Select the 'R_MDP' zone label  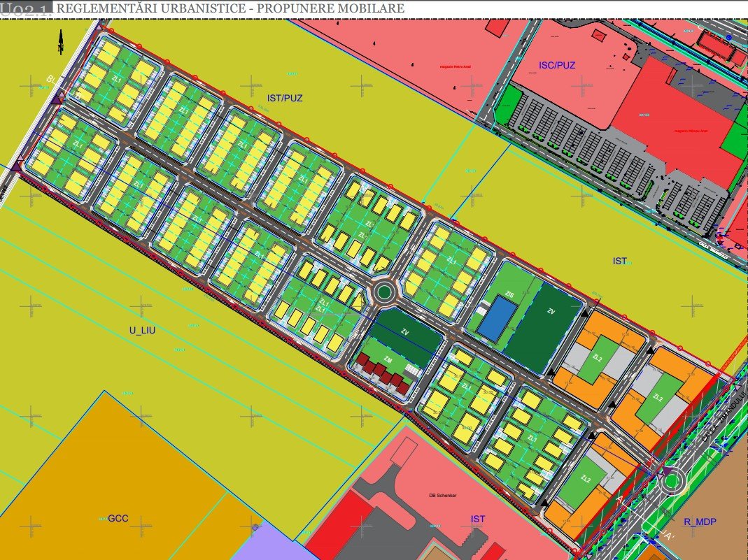pos(700,522)
